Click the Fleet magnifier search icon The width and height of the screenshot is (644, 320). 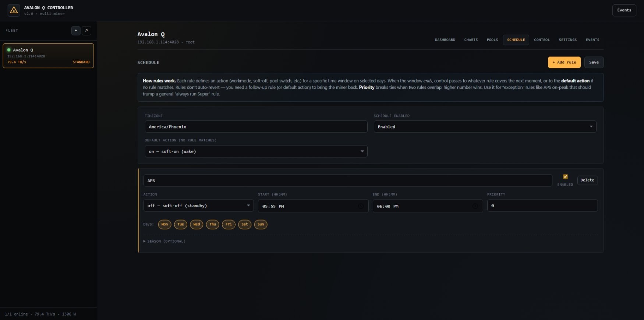click(86, 31)
